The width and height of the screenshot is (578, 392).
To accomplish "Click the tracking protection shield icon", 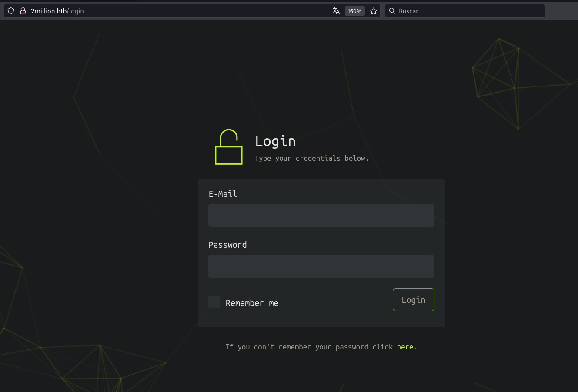I will (11, 11).
